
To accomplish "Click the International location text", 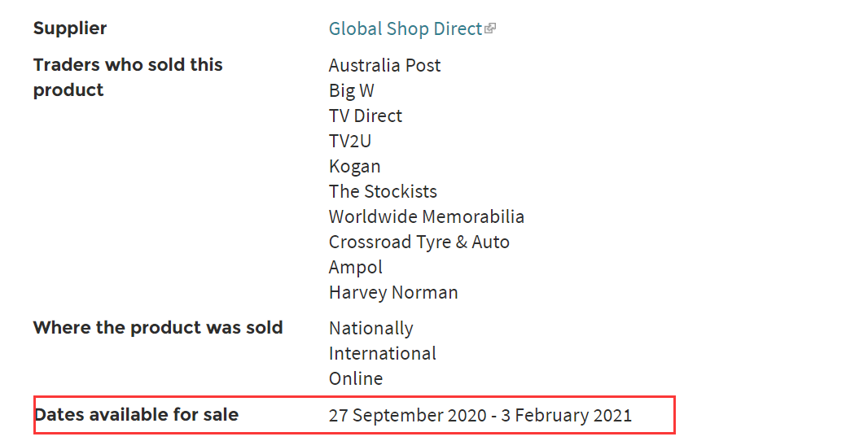I will click(383, 354).
